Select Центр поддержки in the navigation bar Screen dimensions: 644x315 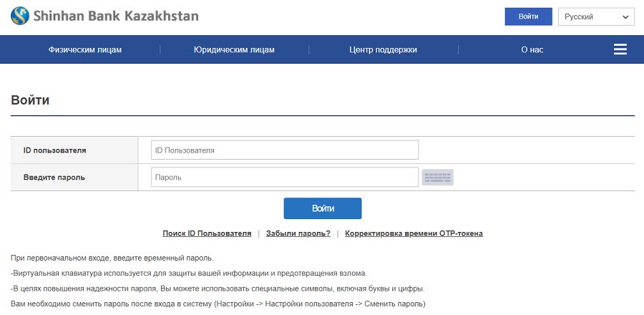pos(384,49)
